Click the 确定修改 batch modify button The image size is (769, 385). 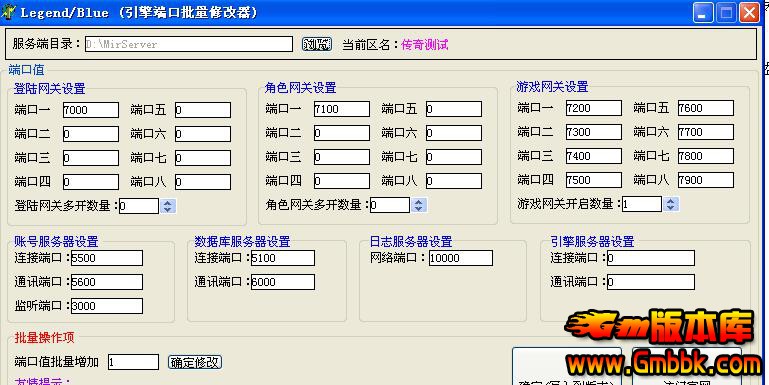pyautogui.click(x=195, y=362)
